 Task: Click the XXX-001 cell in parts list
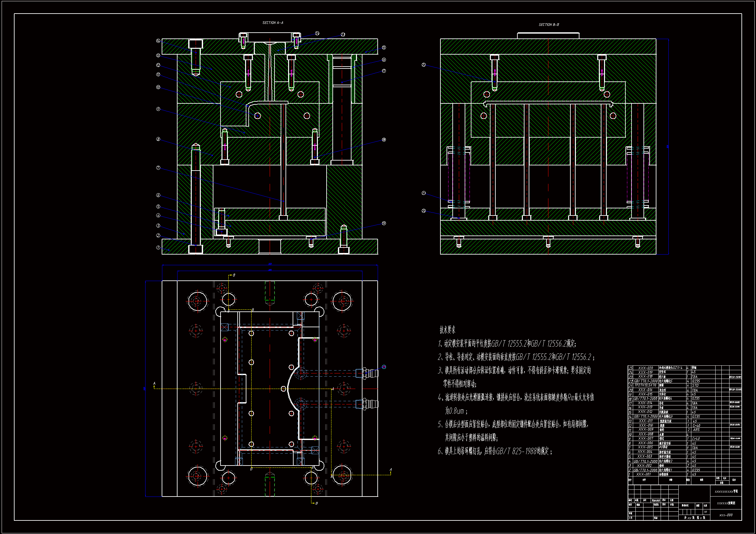[643, 475]
